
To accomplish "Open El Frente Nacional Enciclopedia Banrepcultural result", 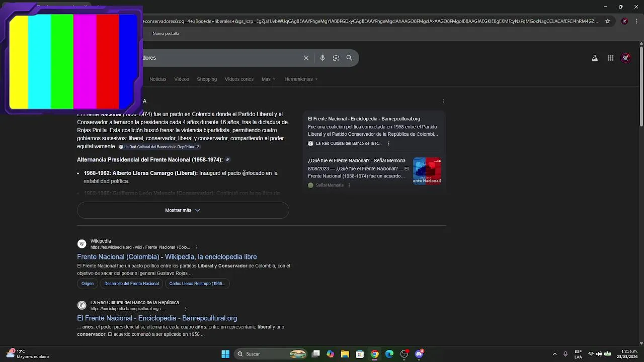I will 157,318.
